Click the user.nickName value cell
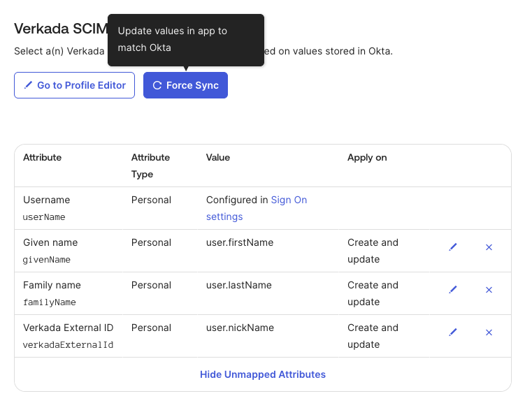The width and height of the screenshot is (532, 396). [x=240, y=328]
